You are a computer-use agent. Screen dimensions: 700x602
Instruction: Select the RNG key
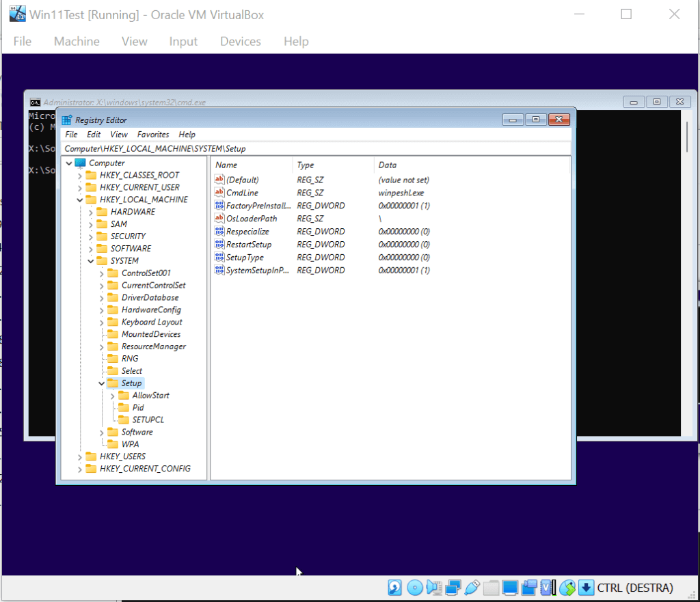point(130,358)
